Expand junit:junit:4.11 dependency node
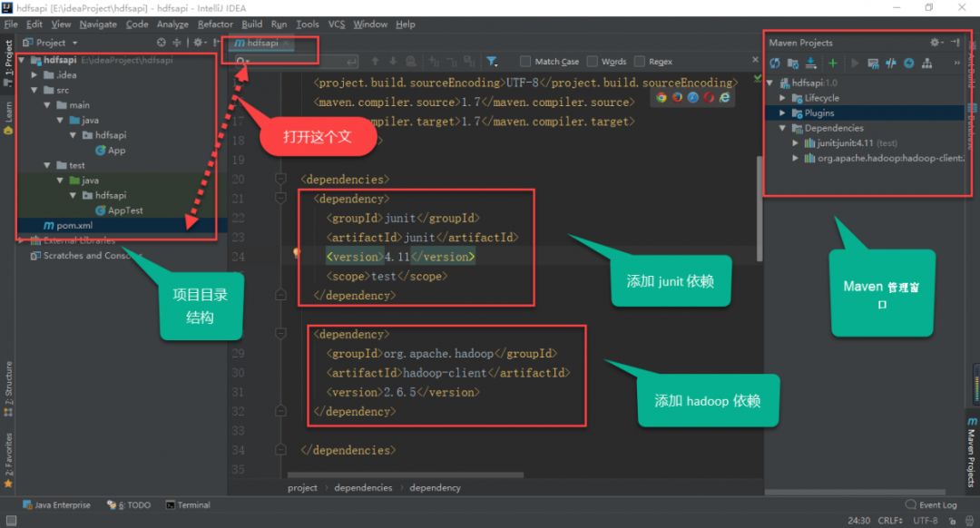The image size is (980, 528). (x=795, y=143)
